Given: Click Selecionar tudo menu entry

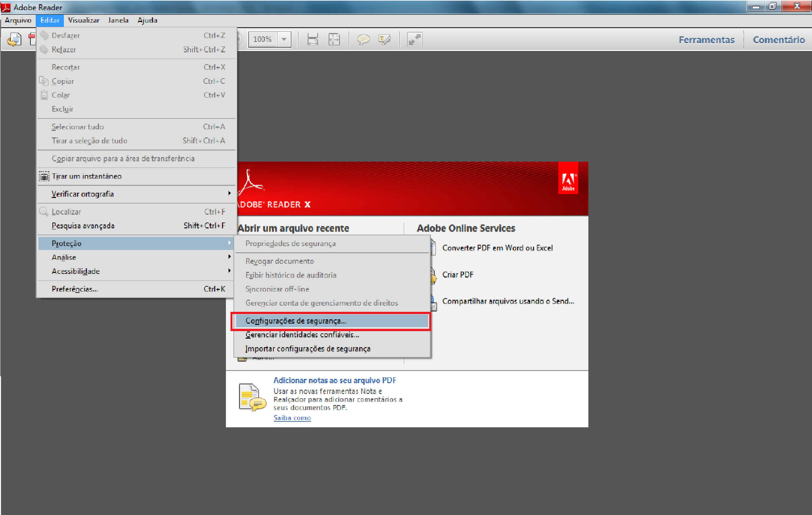Looking at the screenshot, I should coord(137,127).
